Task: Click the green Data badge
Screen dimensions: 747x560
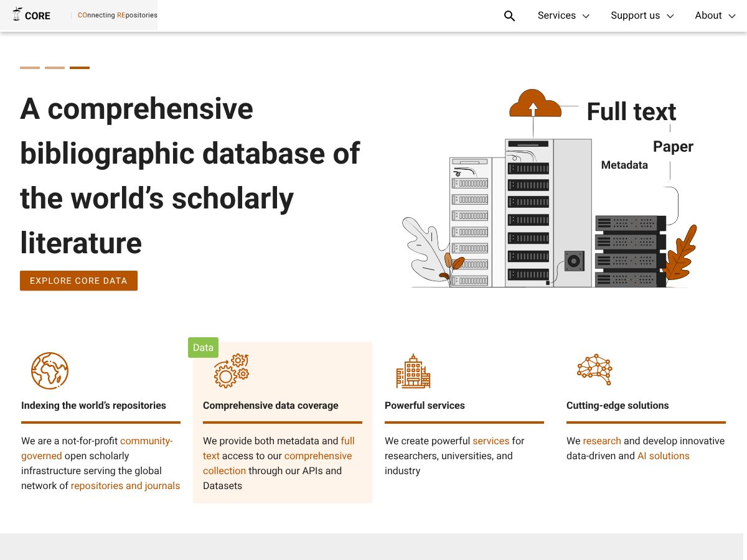Action: pos(203,348)
